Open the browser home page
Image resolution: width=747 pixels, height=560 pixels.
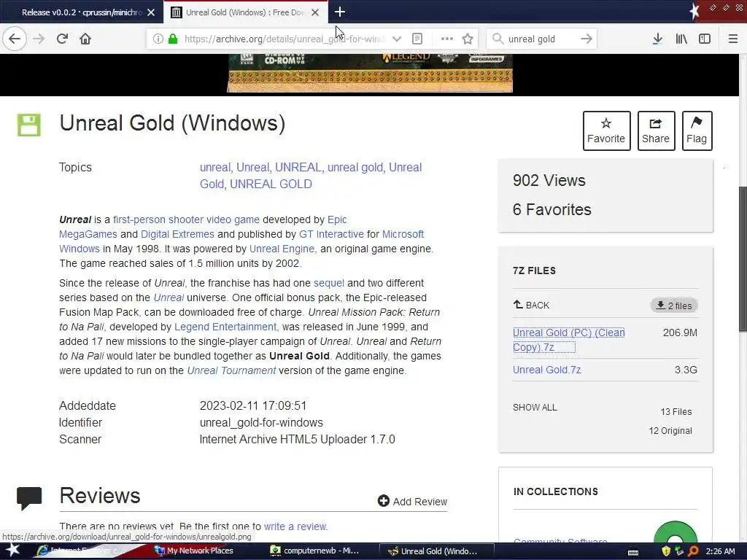(85, 39)
